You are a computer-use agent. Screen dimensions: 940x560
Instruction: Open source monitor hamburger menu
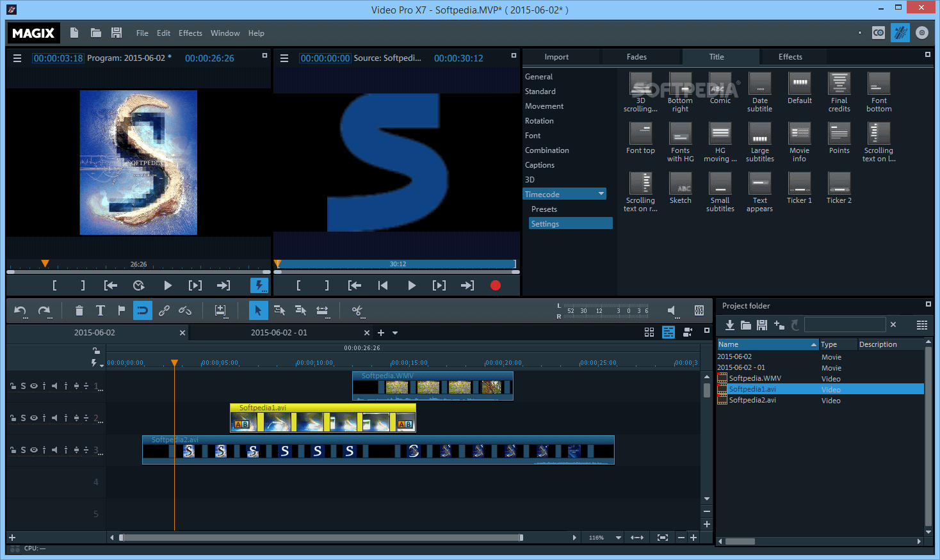[x=284, y=58]
